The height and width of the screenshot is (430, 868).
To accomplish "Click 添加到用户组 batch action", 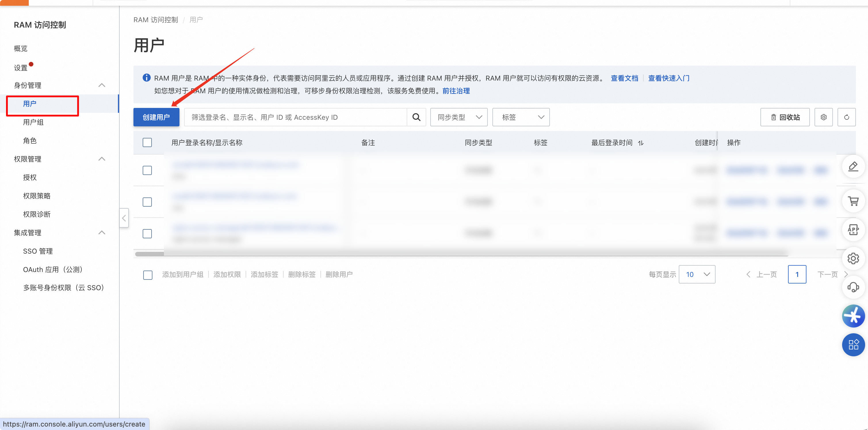I will [x=183, y=275].
